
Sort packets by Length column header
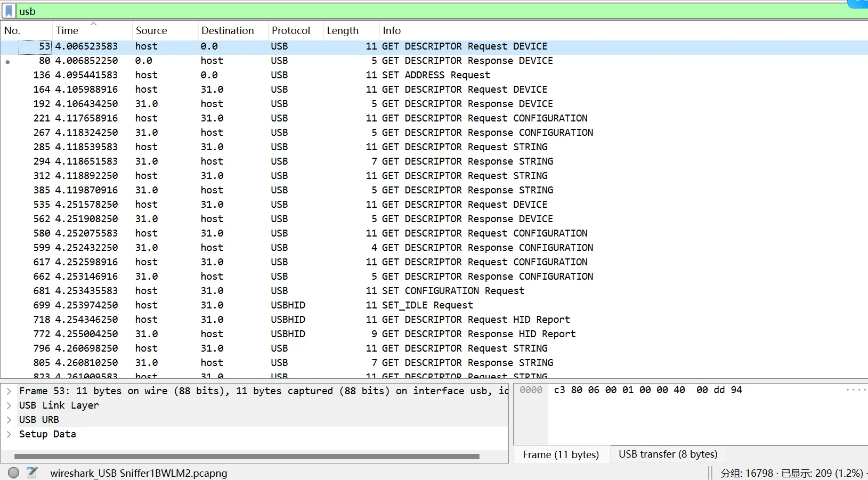343,31
